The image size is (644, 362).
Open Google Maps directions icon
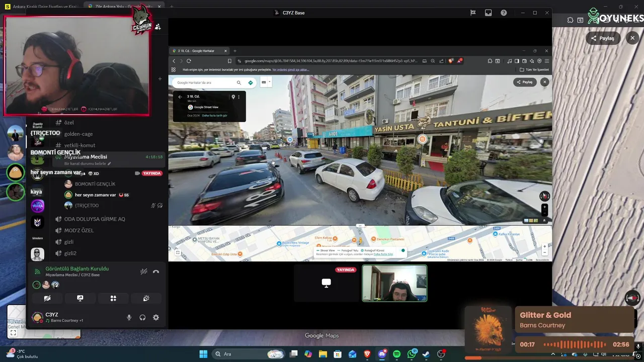pos(251,82)
